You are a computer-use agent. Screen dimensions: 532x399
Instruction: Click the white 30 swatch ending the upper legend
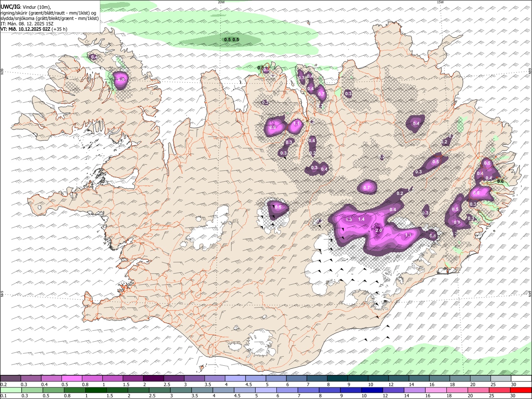(521, 378)
